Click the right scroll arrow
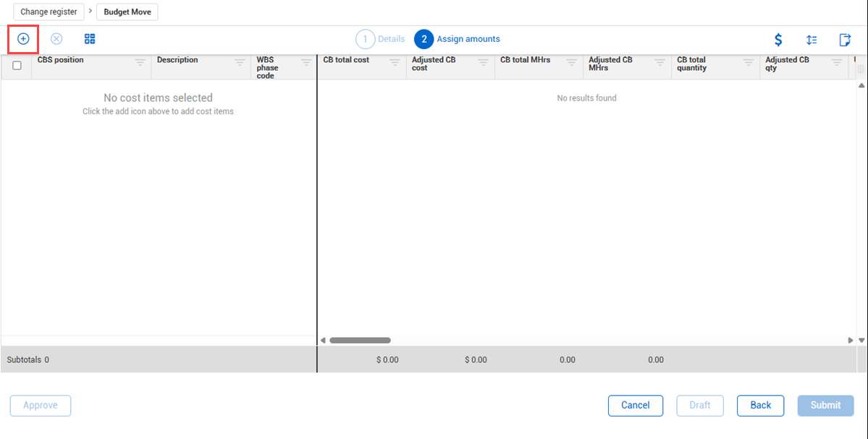Screen dimensions: 868x439 click(851, 340)
